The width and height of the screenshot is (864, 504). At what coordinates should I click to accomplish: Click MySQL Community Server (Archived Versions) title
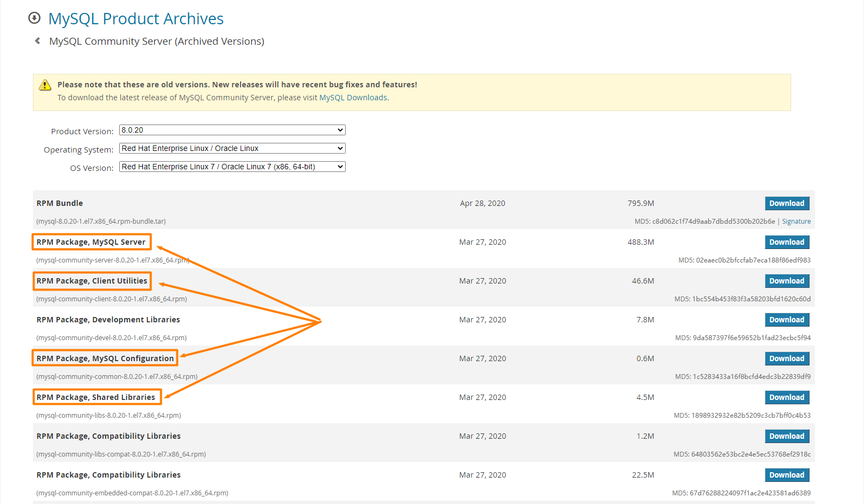156,42
